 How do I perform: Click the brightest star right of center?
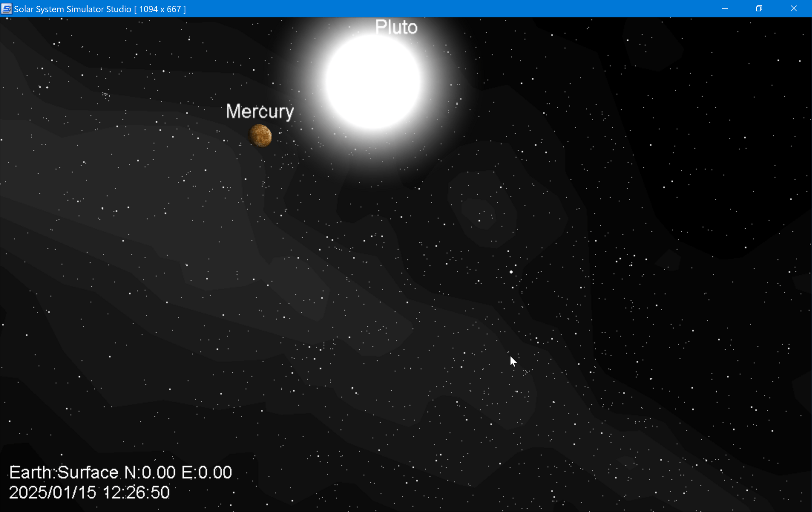(511, 272)
